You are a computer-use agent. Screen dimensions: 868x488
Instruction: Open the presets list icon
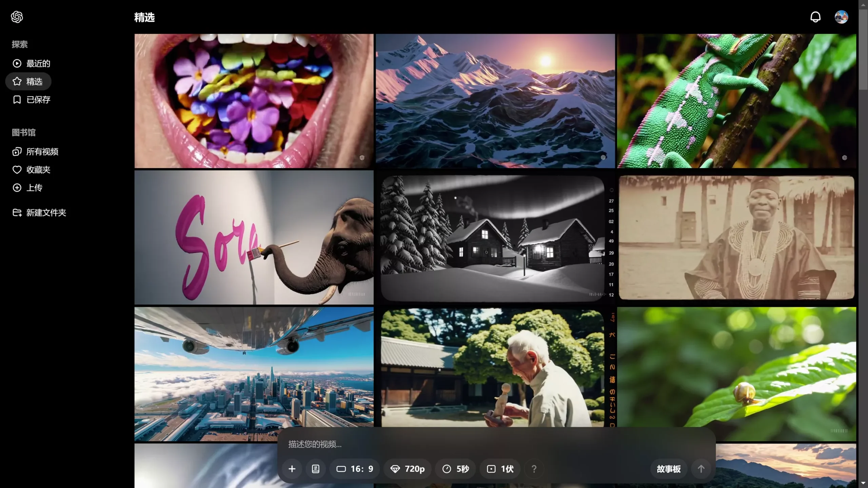tap(315, 469)
